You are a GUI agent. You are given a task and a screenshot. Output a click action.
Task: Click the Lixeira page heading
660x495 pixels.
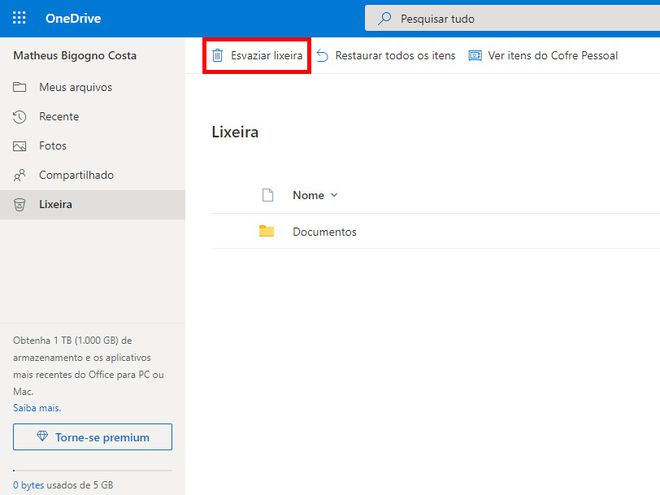pos(235,132)
